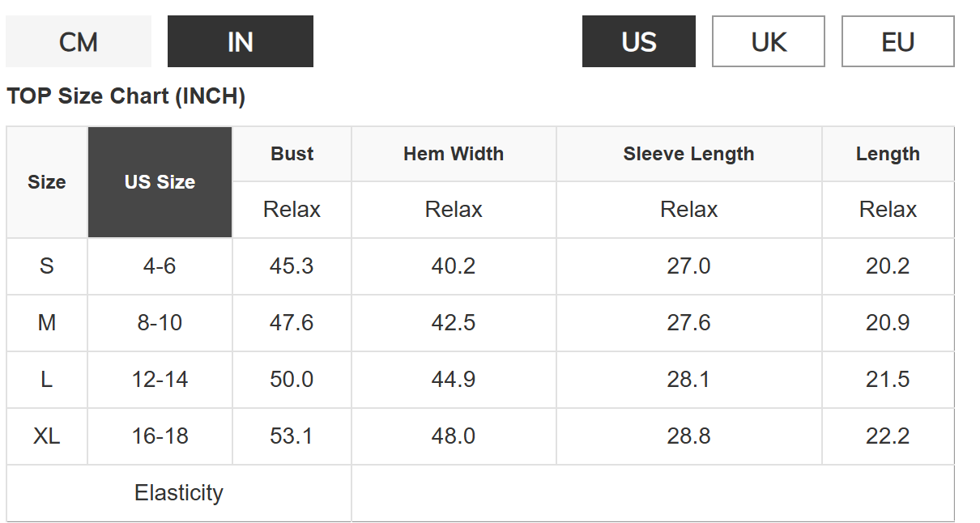Click the Elasticity row label
Viewport: 980px width, 523px height.
point(178,493)
